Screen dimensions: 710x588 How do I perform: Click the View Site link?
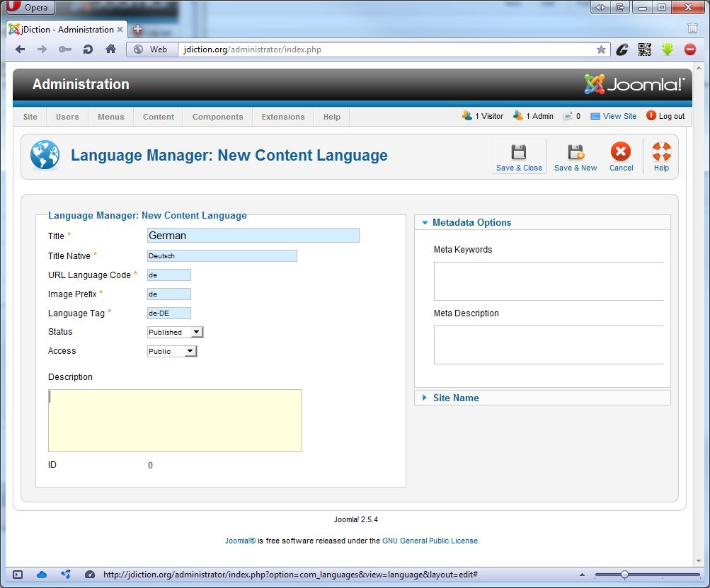coord(619,116)
